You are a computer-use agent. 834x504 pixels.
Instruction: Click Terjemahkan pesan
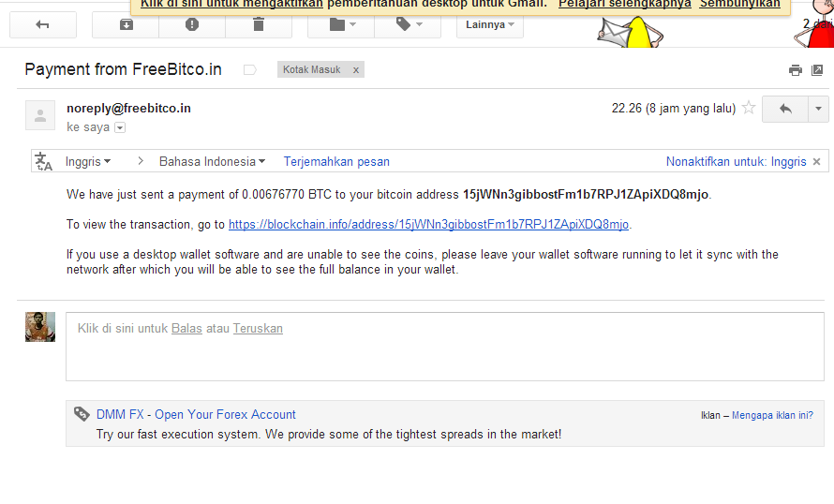point(336,162)
